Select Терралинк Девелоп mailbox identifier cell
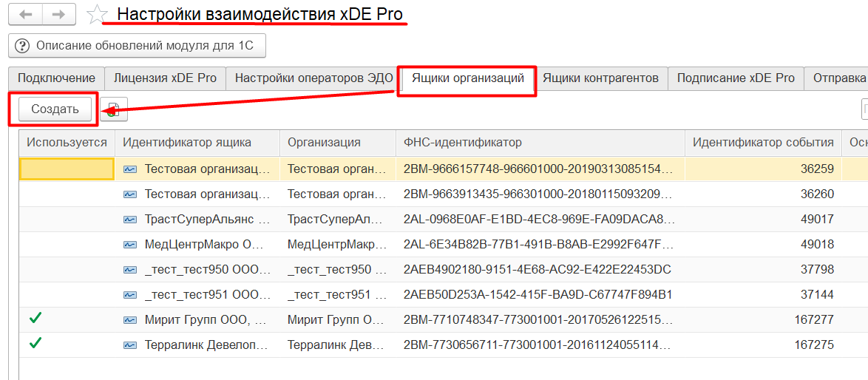 (x=197, y=345)
